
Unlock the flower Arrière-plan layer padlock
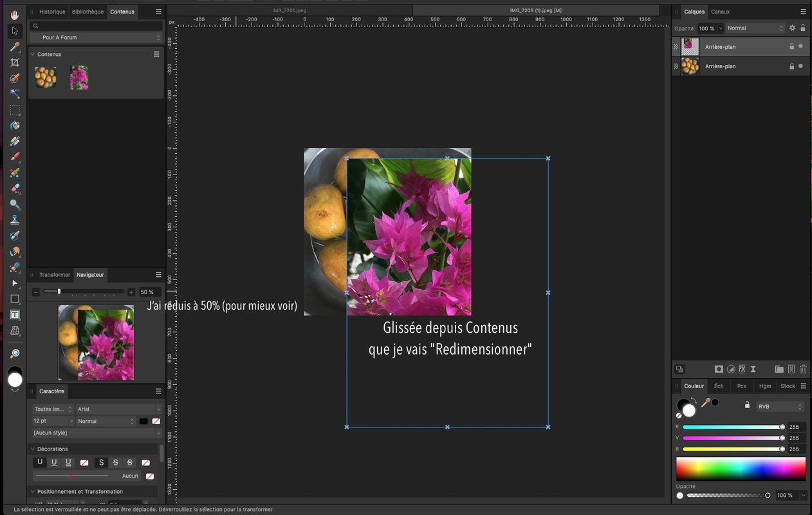[791, 46]
